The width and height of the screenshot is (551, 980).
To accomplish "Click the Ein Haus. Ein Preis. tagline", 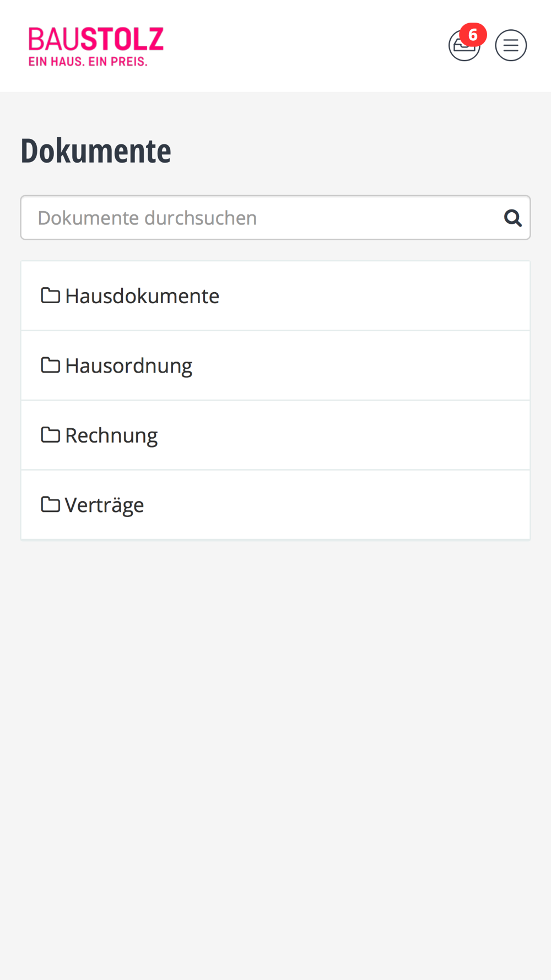I will pos(88,62).
